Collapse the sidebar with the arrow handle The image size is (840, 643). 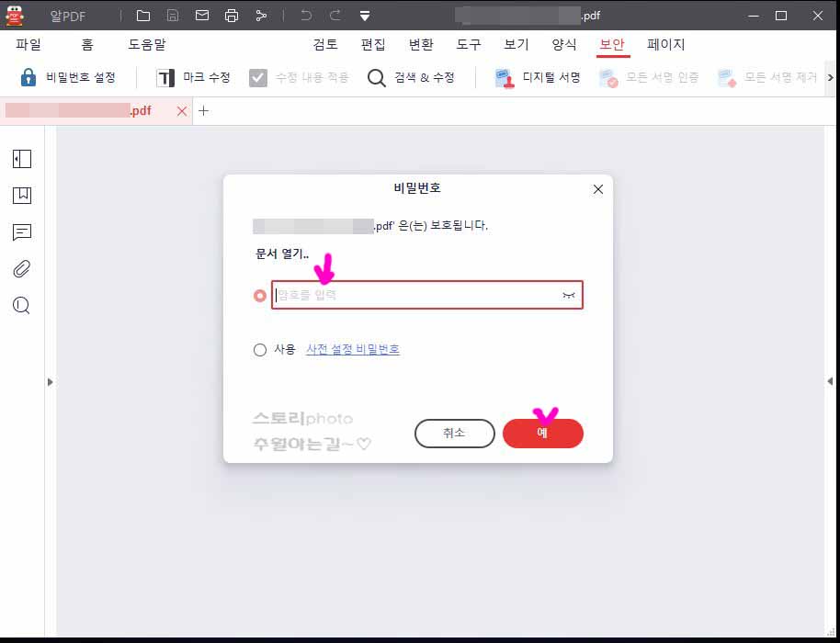click(51, 382)
